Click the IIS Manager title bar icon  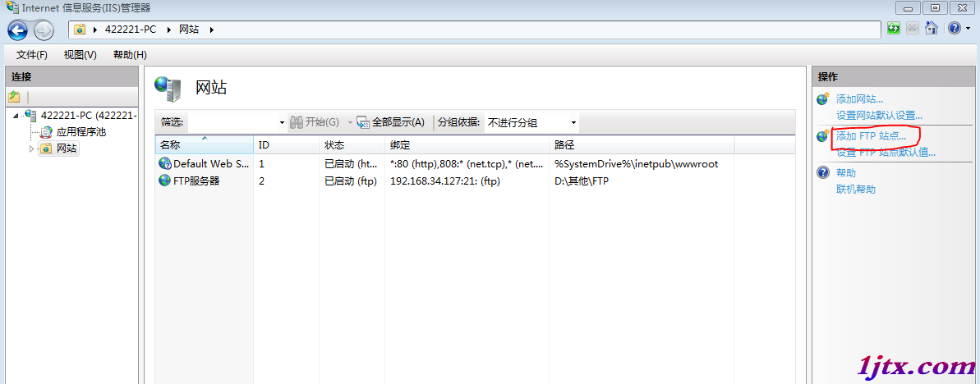tap(12, 7)
